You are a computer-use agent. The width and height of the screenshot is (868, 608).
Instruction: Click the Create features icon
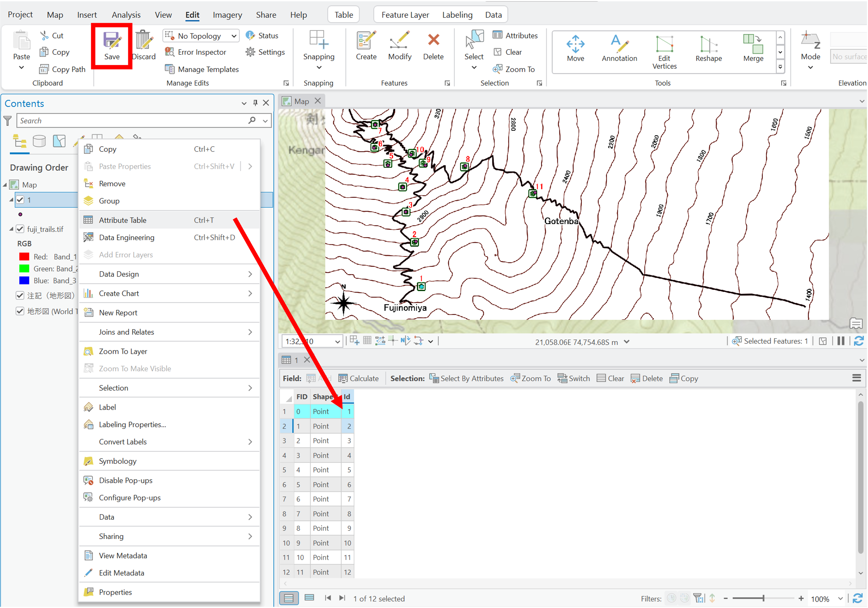(366, 40)
